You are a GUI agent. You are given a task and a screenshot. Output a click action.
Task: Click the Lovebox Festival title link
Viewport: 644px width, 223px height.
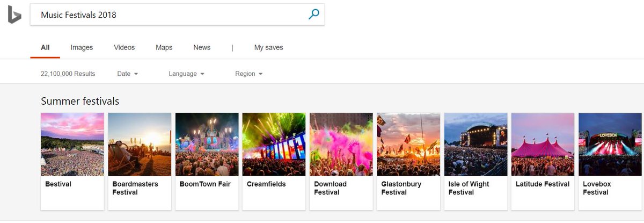[x=597, y=188]
